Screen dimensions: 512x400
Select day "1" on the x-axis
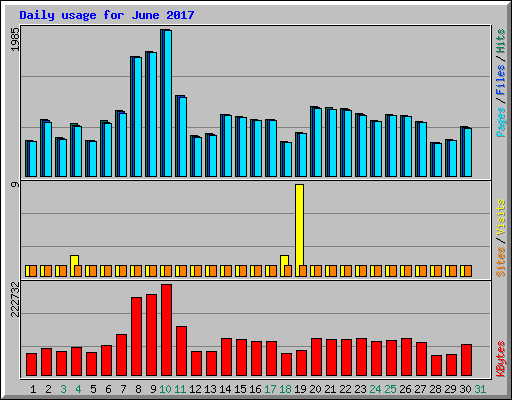pos(33,389)
